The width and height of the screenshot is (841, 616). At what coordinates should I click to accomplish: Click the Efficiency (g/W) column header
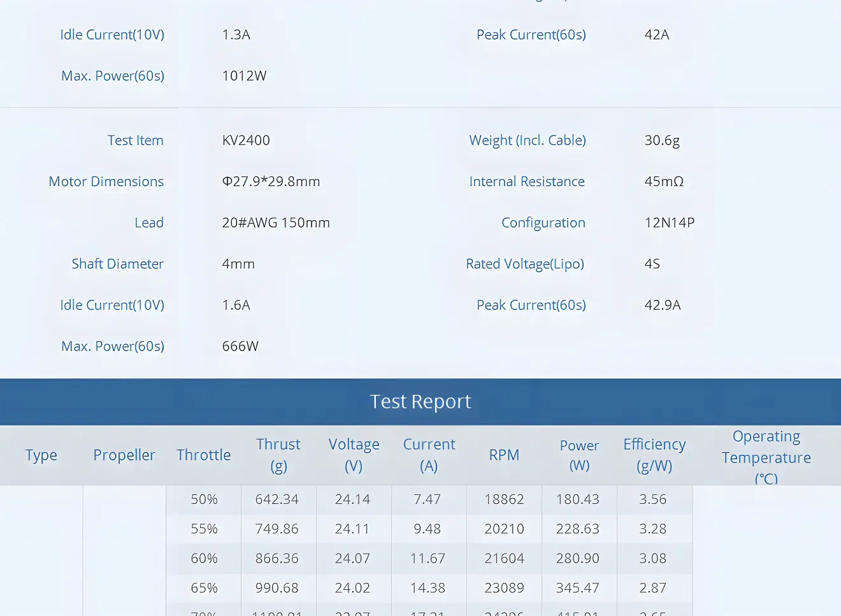pyautogui.click(x=654, y=455)
